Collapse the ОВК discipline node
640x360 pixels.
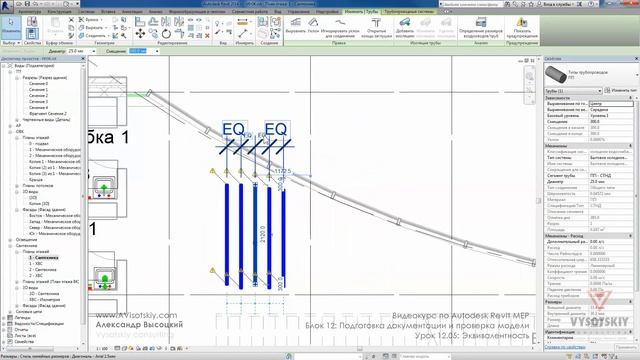[11, 132]
